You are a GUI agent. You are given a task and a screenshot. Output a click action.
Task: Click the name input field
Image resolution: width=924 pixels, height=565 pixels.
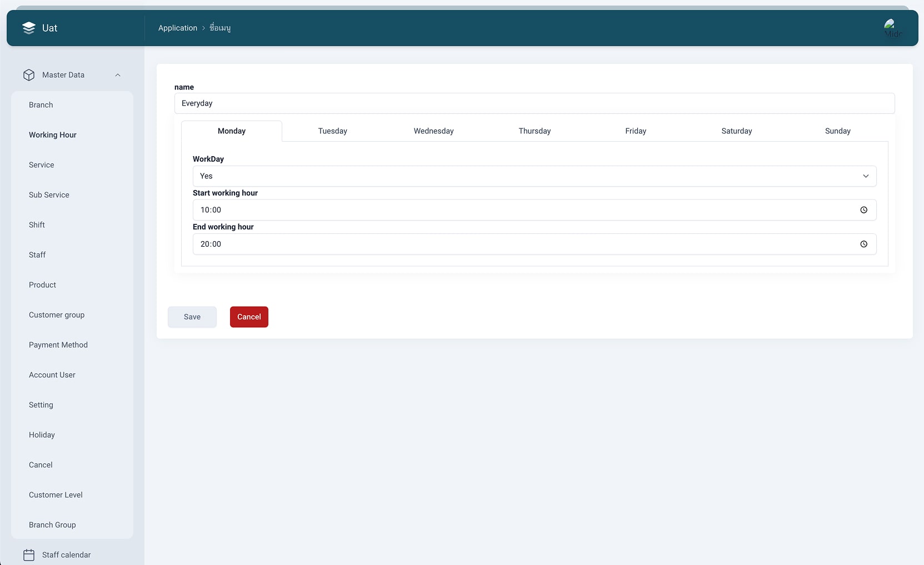(x=534, y=103)
